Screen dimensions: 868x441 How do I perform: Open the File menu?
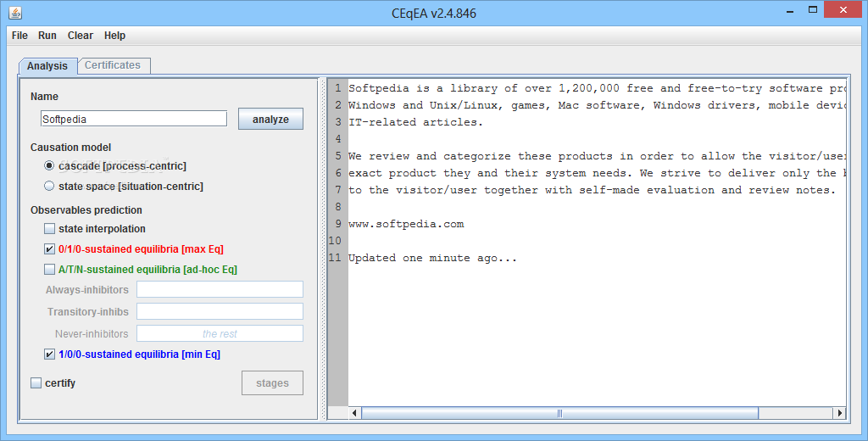pos(19,36)
